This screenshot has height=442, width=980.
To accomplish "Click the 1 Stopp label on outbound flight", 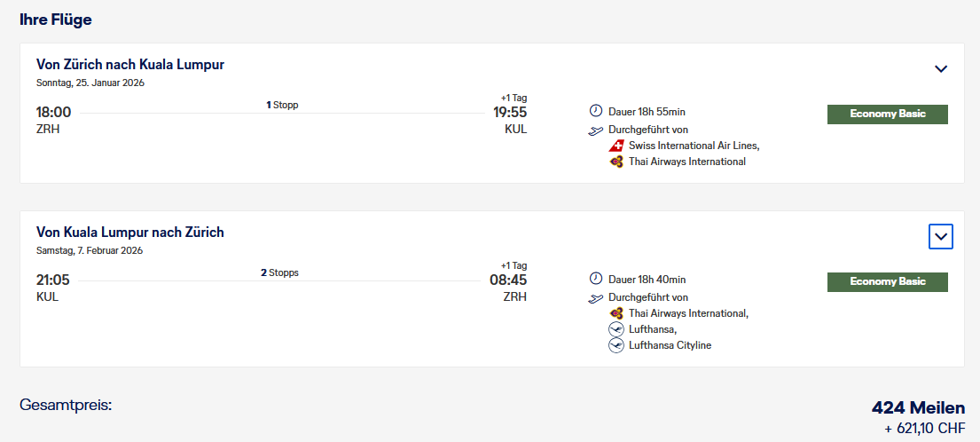I will coord(282,105).
